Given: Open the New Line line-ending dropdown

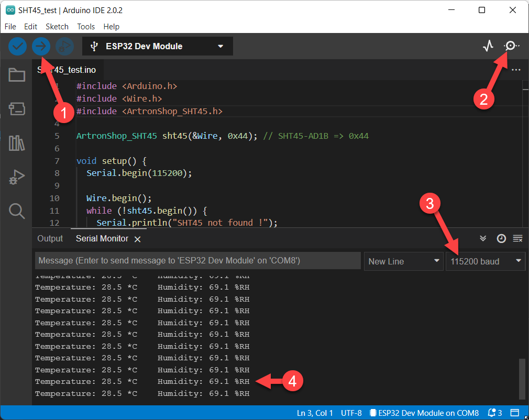Looking at the screenshot, I should pos(403,261).
